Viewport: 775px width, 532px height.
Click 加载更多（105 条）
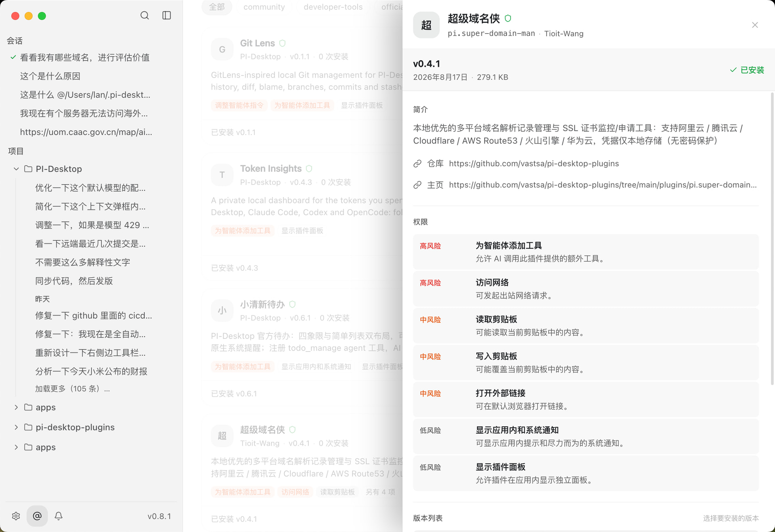72,389
